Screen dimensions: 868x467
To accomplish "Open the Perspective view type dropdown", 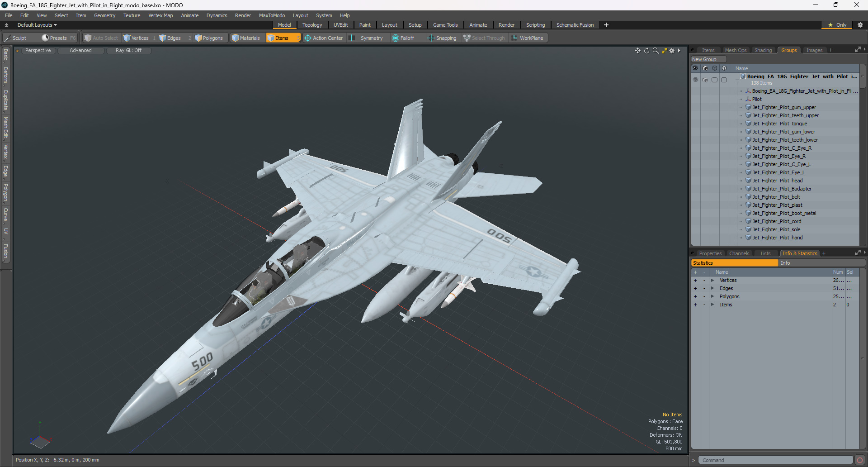I will 38,51.
